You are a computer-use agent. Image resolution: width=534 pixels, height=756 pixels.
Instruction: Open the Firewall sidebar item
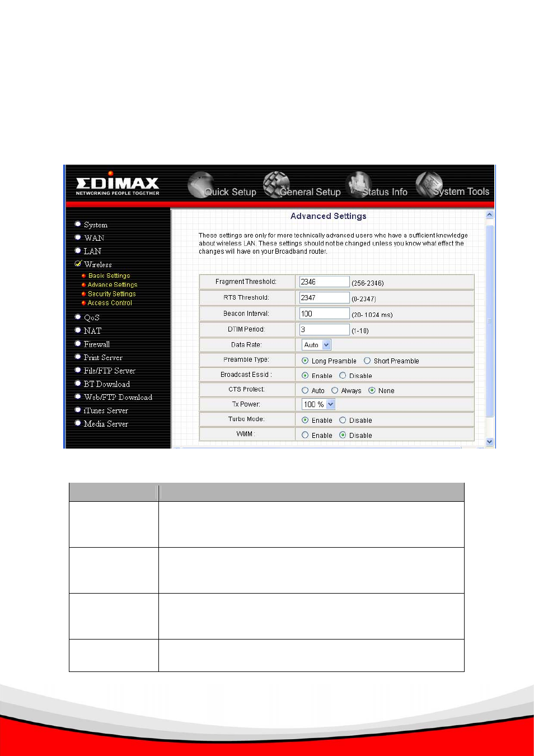[x=97, y=344]
